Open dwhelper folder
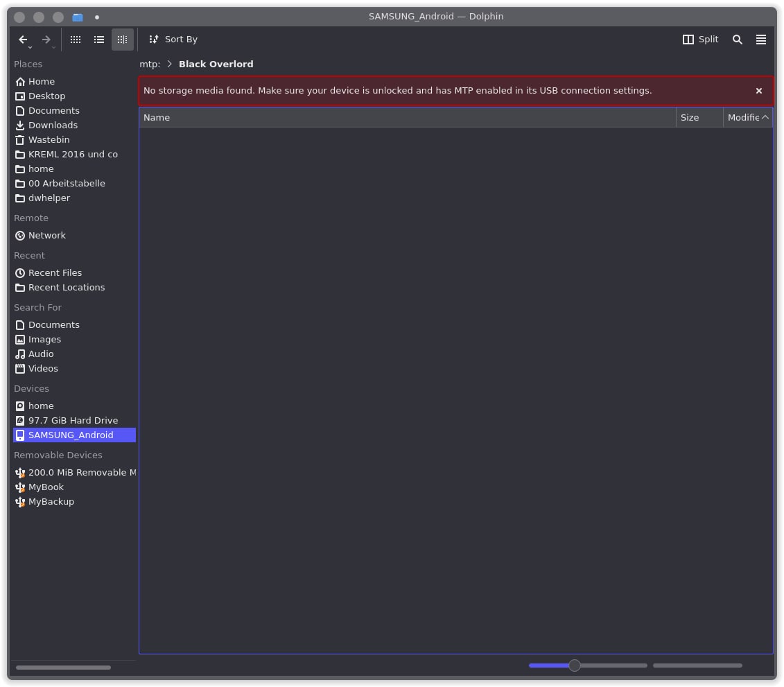784x687 pixels. 74,198
